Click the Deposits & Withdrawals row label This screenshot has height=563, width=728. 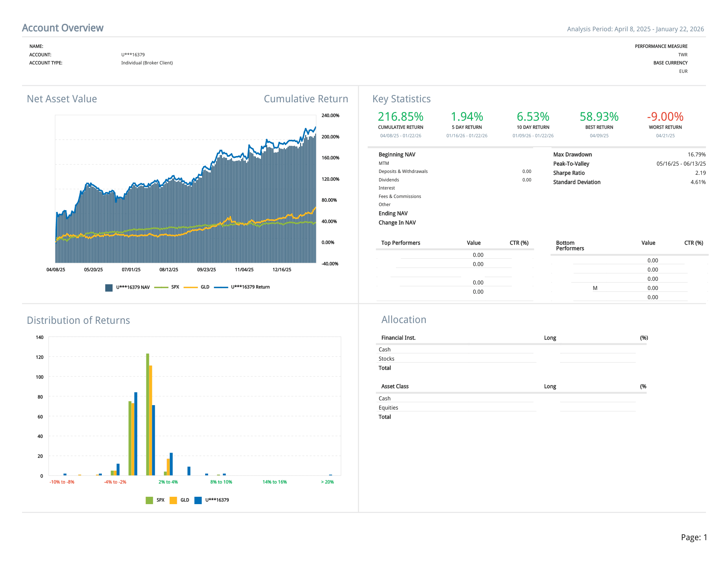point(403,171)
